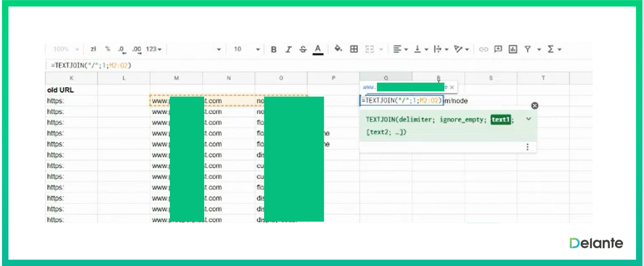The image size is (644, 266).
Task: Toggle bold formatting
Action: point(273,49)
